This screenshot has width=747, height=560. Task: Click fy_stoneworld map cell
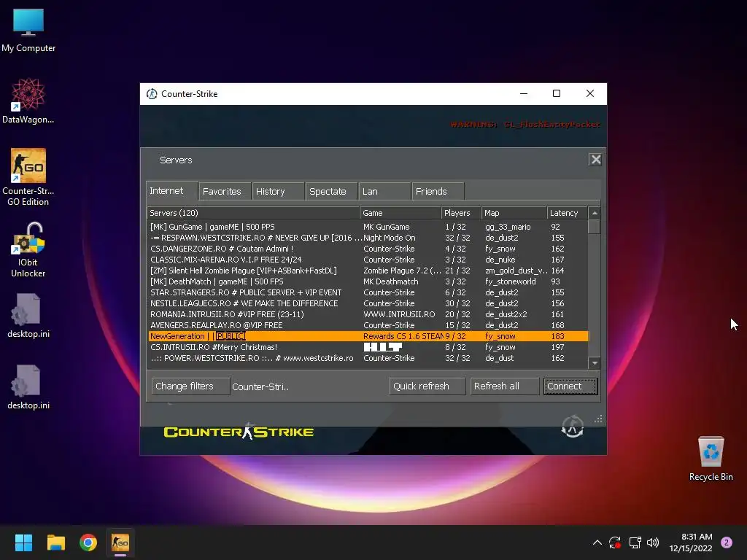point(510,281)
